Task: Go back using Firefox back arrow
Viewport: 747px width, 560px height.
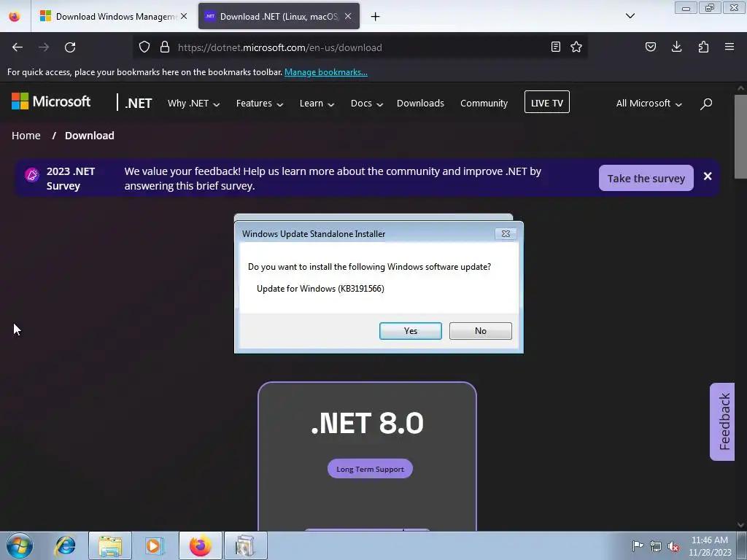Action: (x=18, y=47)
